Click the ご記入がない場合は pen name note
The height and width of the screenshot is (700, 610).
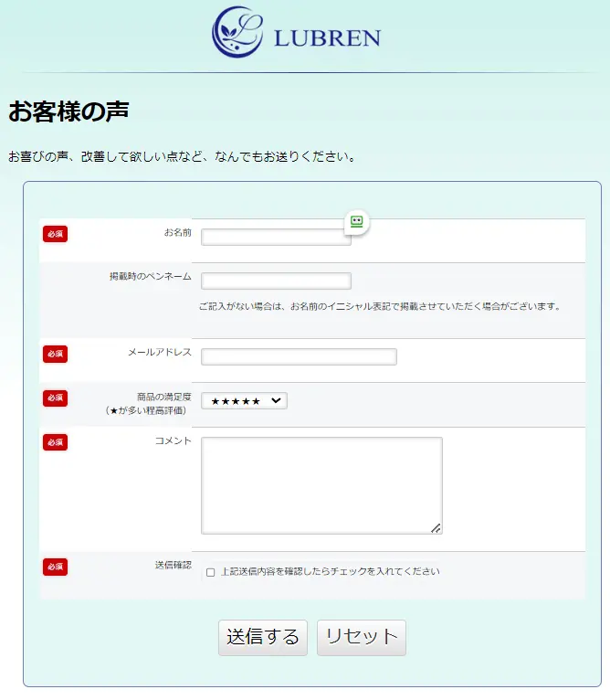[379, 306]
